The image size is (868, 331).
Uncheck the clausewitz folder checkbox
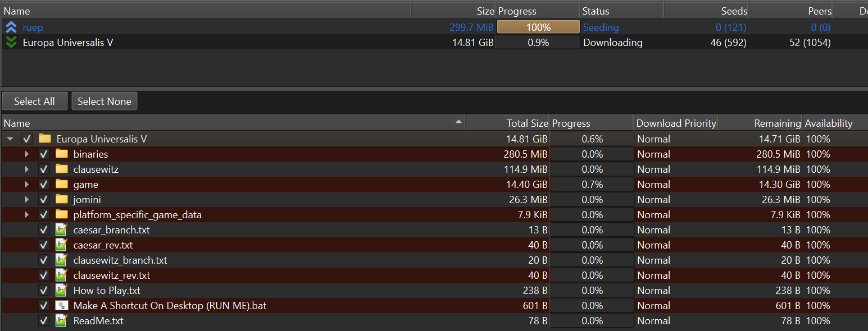(44, 169)
